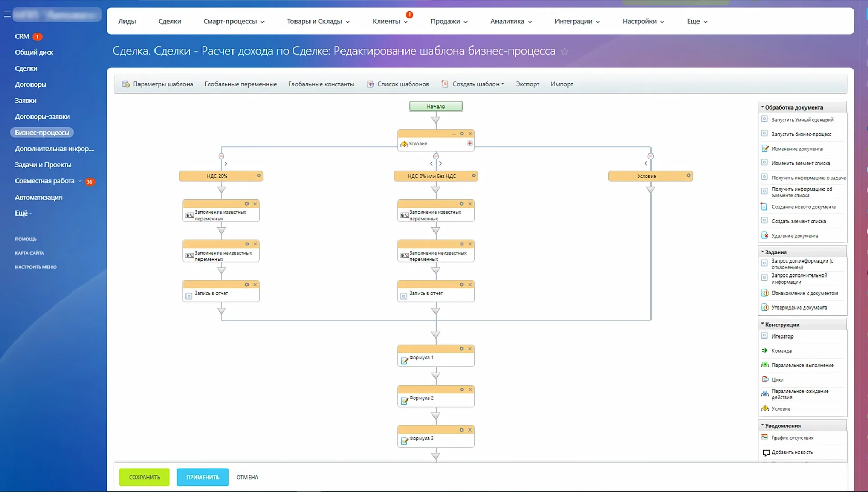Open settings gear on НДС 0% или Без НДС header
868x492 pixels.
474,176
